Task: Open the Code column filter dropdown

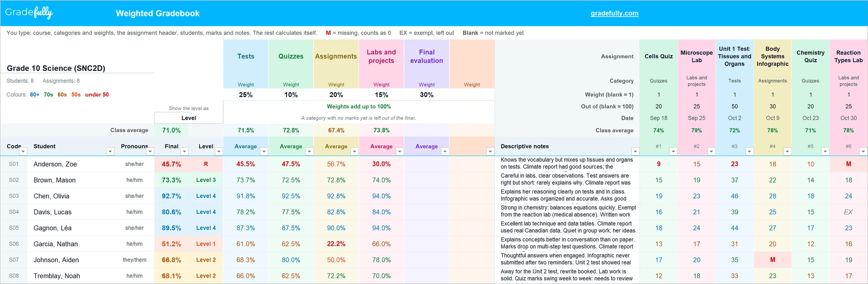Action: click(23, 151)
